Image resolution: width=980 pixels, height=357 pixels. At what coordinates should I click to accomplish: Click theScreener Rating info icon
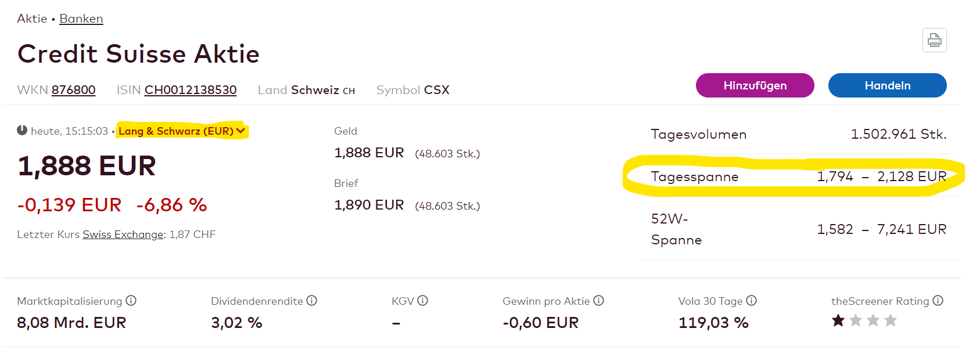[938, 301]
